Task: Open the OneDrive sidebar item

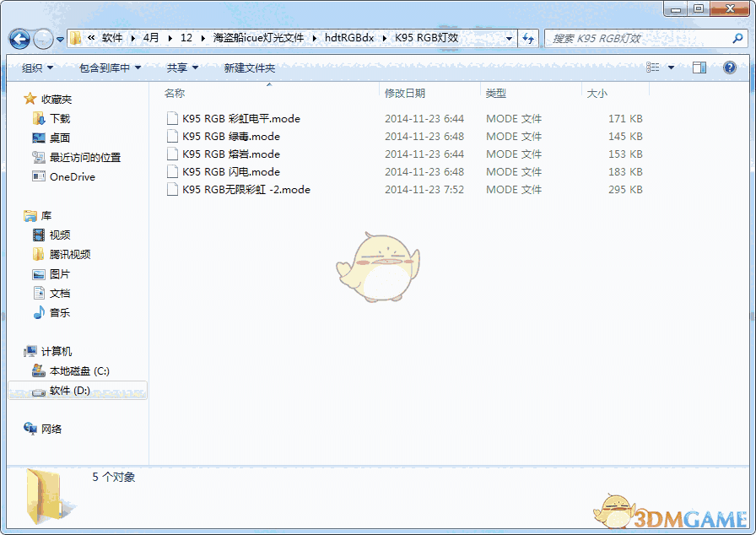Action: 63,176
